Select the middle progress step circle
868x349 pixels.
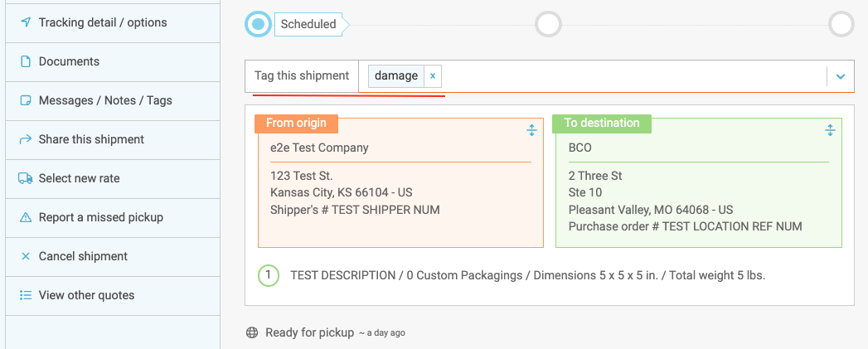click(548, 24)
